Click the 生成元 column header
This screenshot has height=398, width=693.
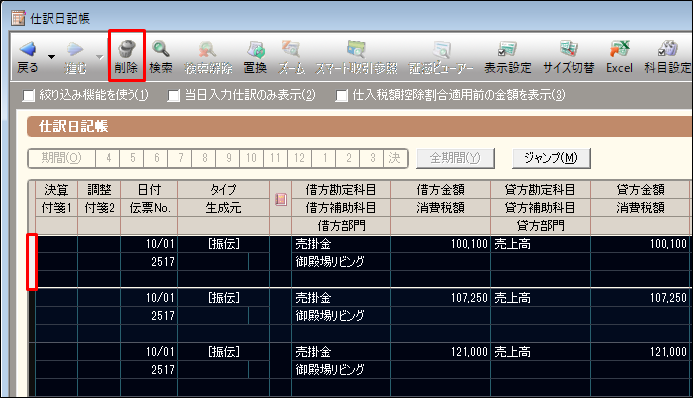(x=223, y=208)
